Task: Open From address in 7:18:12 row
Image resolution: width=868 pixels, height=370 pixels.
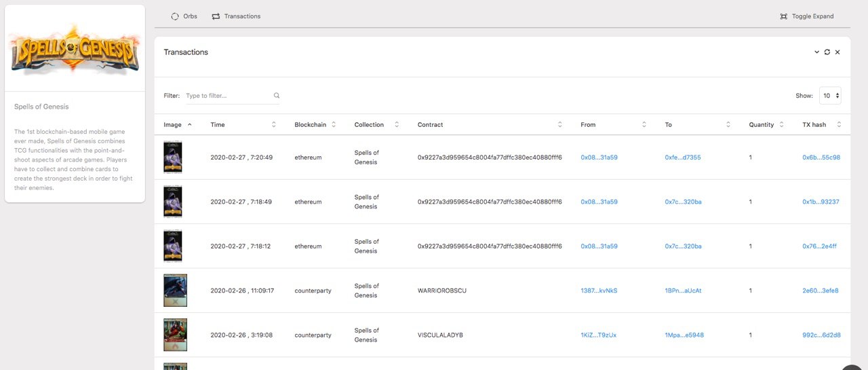Action: click(599, 246)
